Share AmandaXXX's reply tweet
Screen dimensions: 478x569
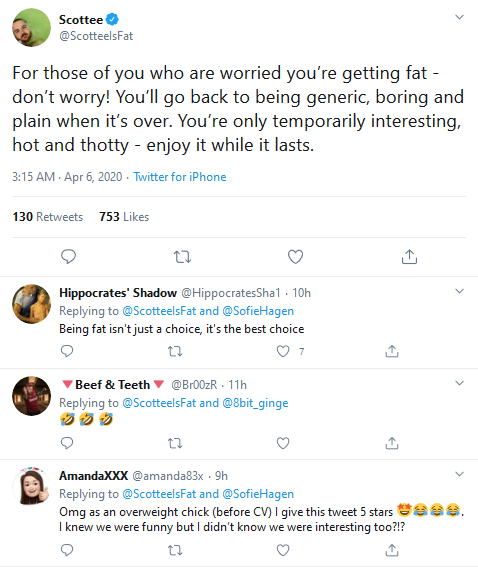pos(392,550)
